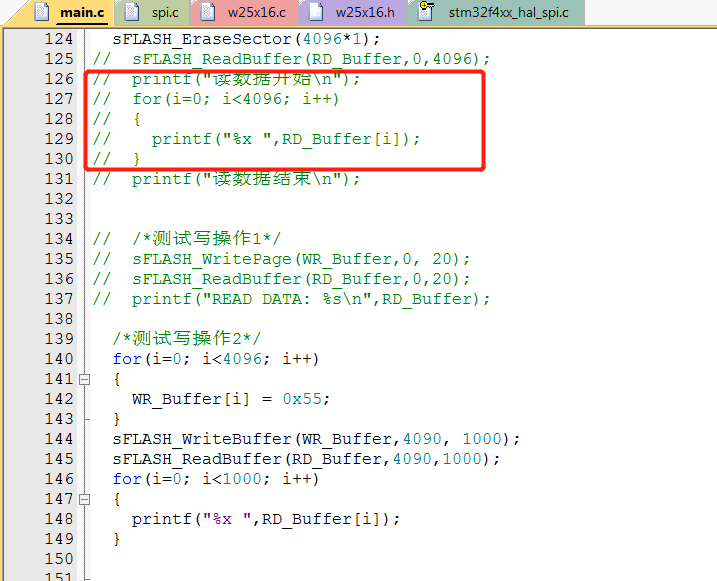Open the w25x16.c tab
The image size is (717, 581).
tap(245, 12)
